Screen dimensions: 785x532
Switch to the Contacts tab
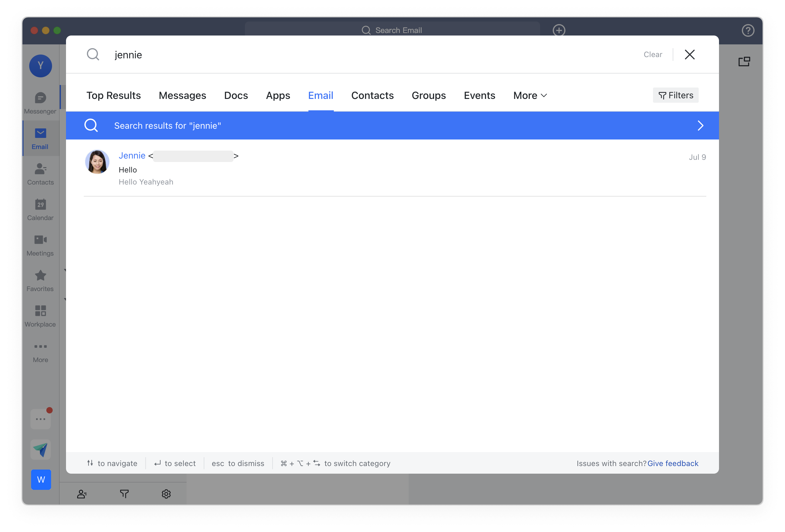(372, 95)
